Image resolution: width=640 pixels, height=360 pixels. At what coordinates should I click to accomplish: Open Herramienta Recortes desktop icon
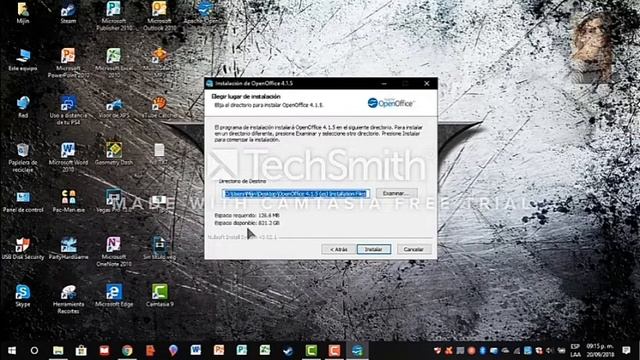pyautogui.click(x=68, y=299)
